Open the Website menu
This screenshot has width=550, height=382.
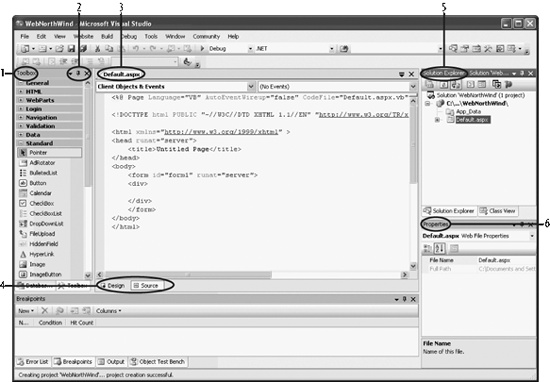83,36
